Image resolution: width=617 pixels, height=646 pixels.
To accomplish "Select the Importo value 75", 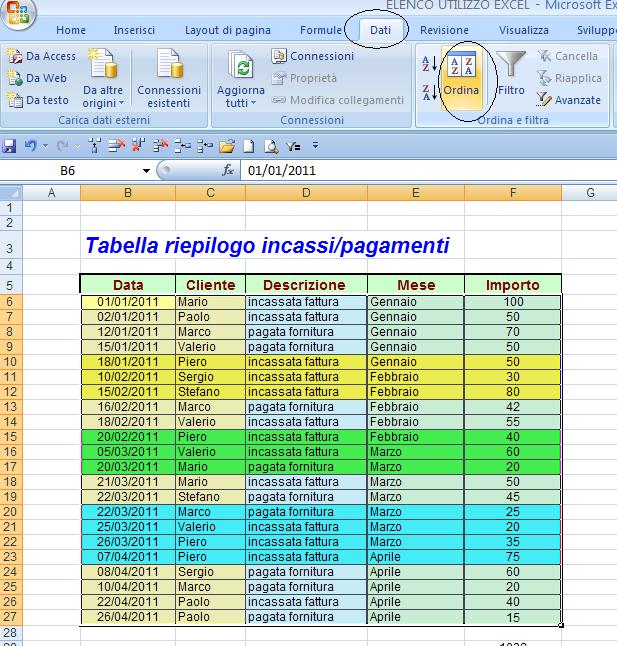I will click(513, 557).
